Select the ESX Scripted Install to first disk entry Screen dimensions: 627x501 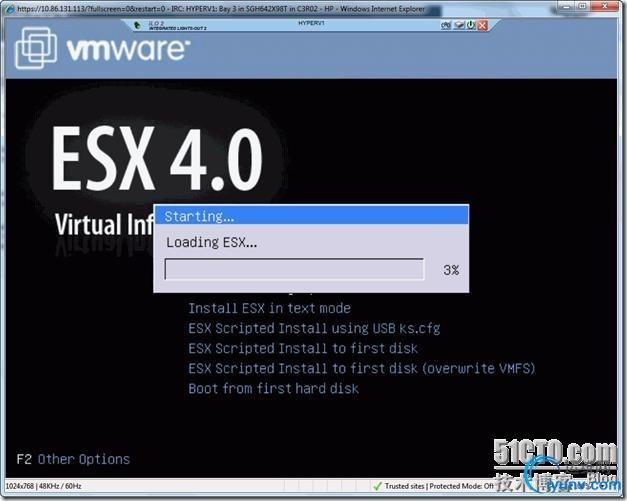pyautogui.click(x=303, y=348)
